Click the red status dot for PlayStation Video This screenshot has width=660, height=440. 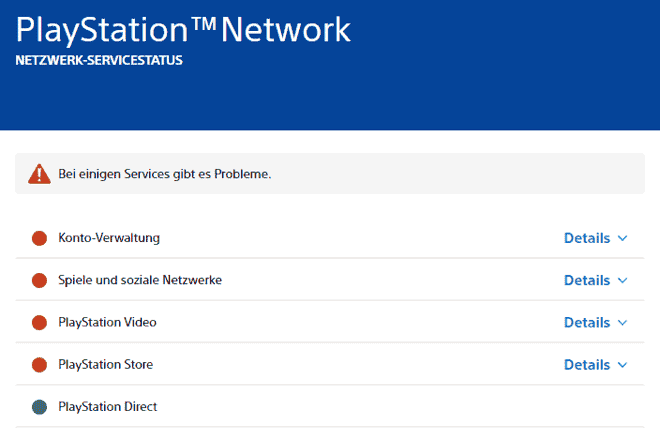tap(40, 322)
